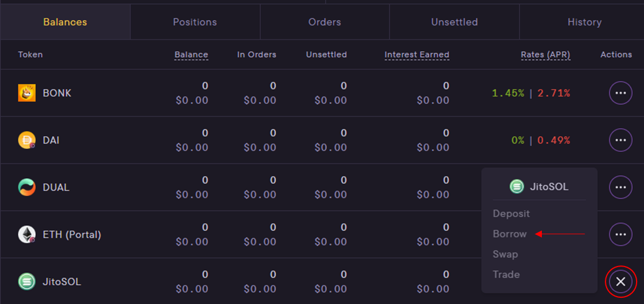Select Borrow in JitoSOL menu

(510, 234)
